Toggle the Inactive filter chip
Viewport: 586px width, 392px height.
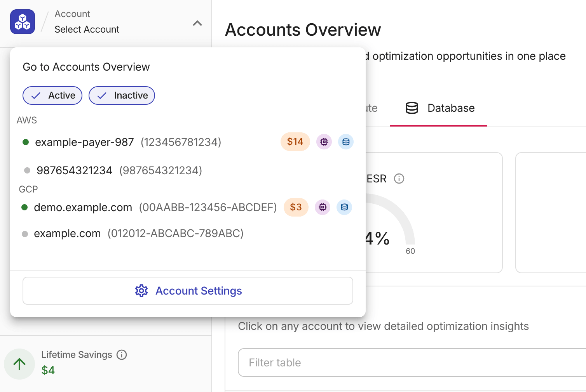122,95
